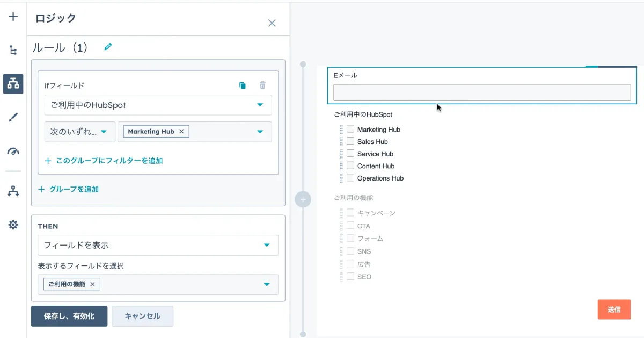This screenshot has width=644, height=338.
Task: Expand the ご利用中のHubSpot field dropdown
Action: click(158, 105)
